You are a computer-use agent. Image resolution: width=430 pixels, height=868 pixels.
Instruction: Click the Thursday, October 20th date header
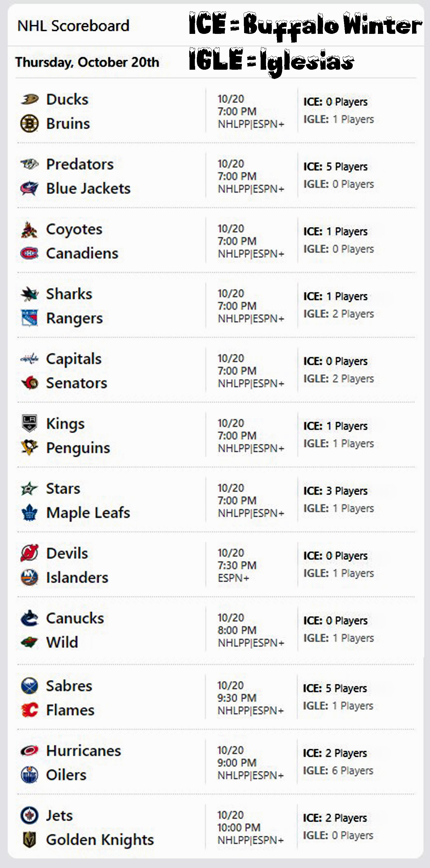(87, 62)
